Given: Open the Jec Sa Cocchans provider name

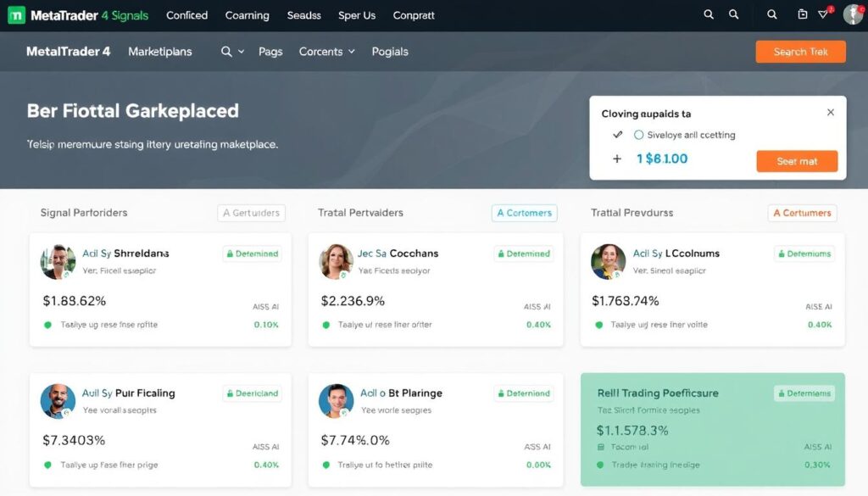Looking at the screenshot, I should click(398, 254).
